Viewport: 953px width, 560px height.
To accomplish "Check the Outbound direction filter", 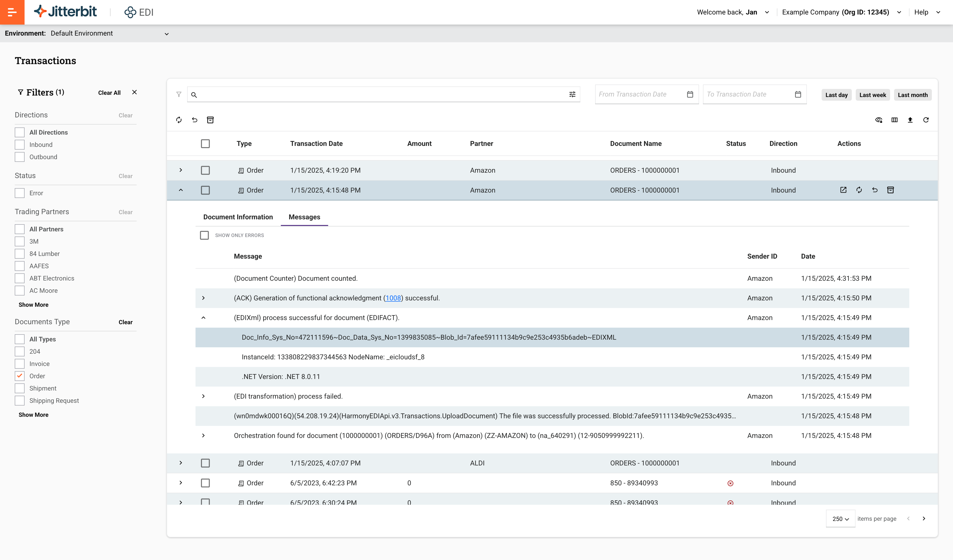I will [x=20, y=157].
